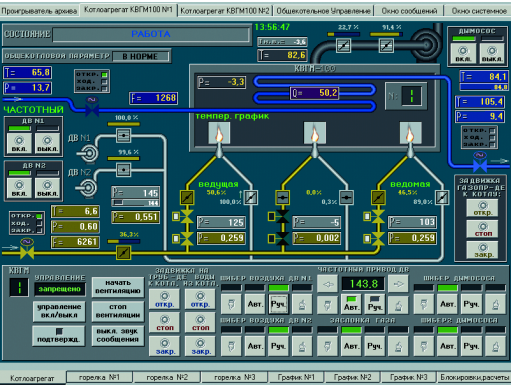Screen dimensions: 512x387
Task: Decrease frequency drive value with left arrow
Action: (328, 284)
